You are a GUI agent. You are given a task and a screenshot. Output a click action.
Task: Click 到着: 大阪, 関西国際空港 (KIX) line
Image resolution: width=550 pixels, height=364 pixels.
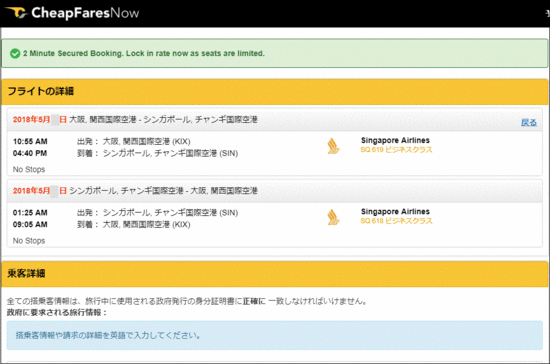134,224
